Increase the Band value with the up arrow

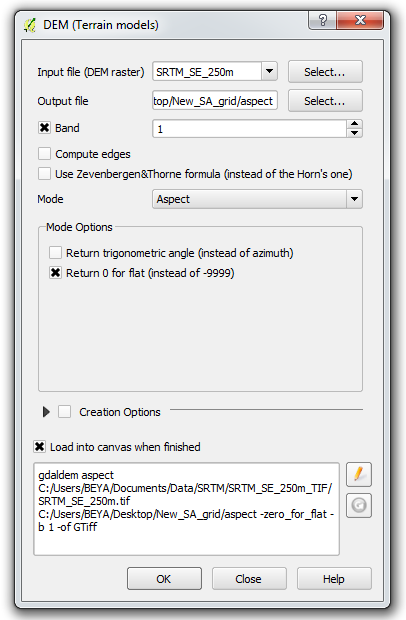355,124
